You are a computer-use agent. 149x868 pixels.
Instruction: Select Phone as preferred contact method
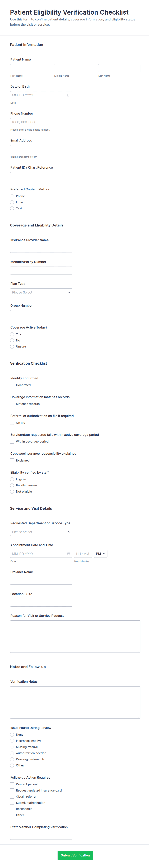[x=12, y=196]
